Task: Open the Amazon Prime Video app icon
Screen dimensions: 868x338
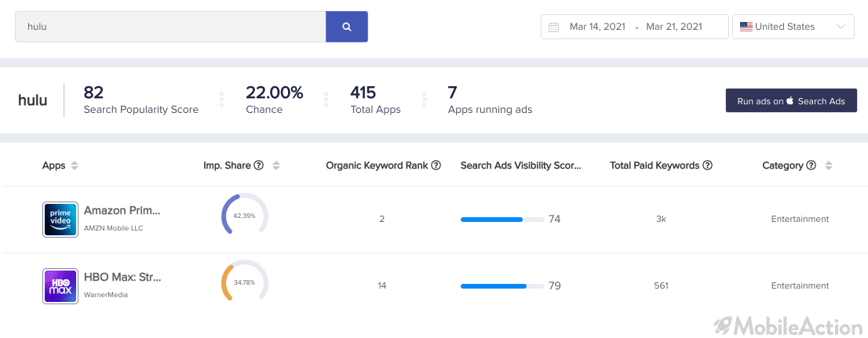Action: coord(60,220)
